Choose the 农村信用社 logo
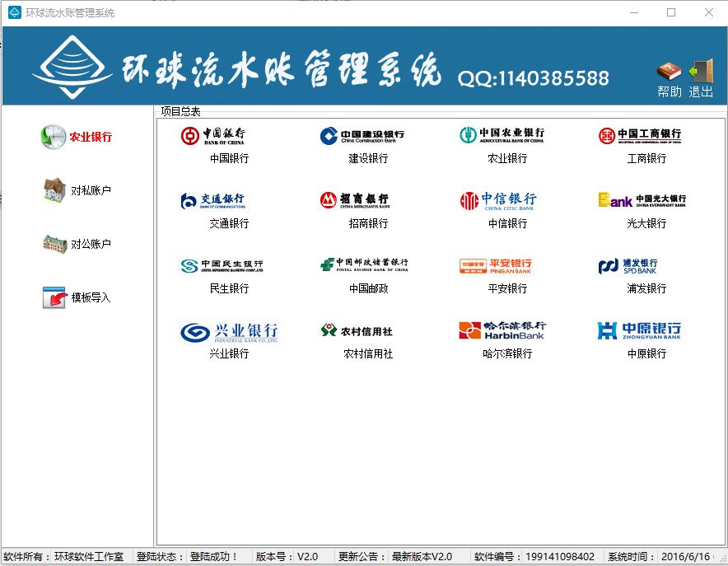Viewport: 728px width, 566px height. click(357, 330)
